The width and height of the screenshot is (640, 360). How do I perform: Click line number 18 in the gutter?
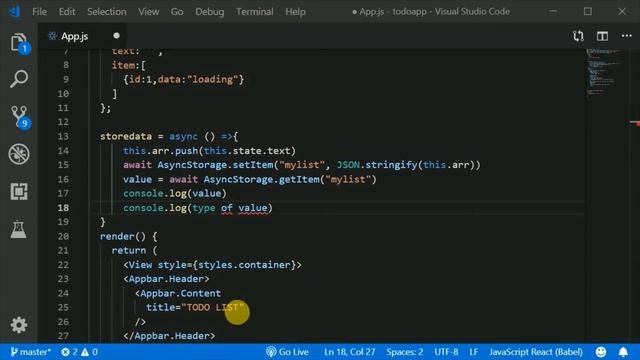point(63,207)
